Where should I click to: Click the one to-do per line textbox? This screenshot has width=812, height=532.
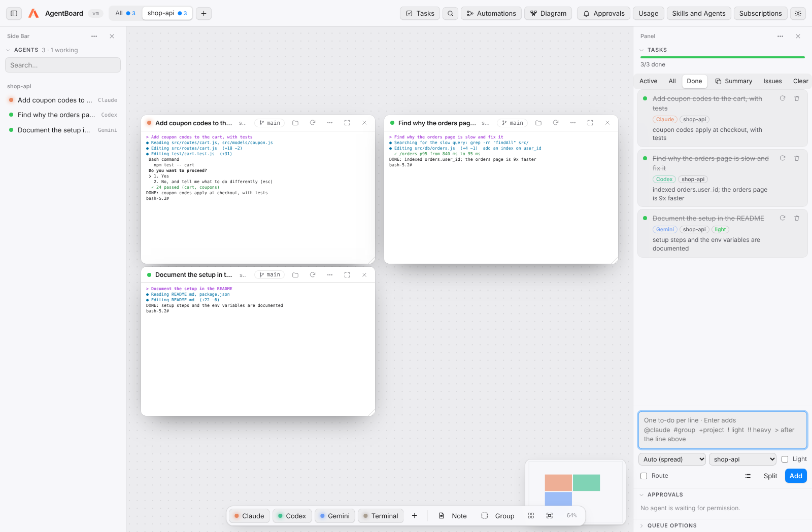722,430
